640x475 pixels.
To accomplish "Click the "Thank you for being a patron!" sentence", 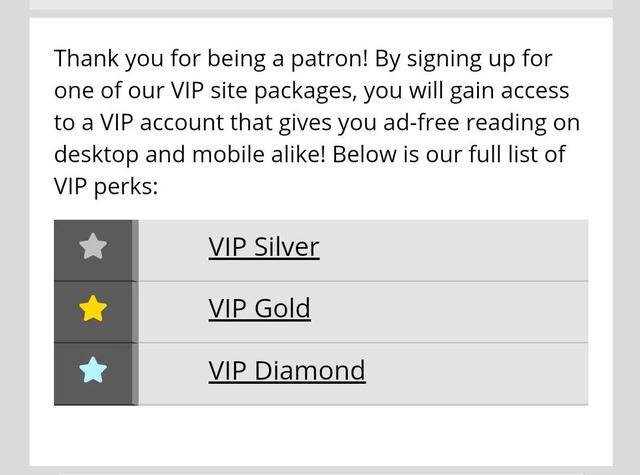I will point(211,58).
